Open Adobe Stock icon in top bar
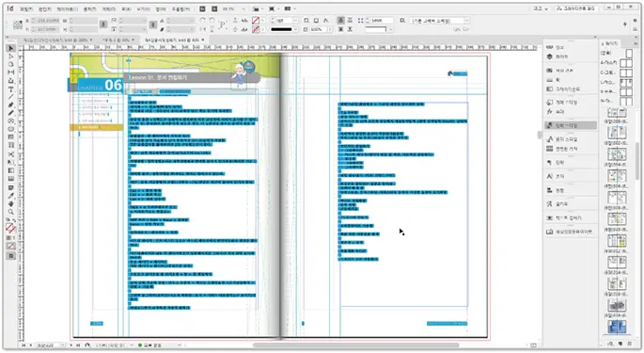Image resolution: width=644 pixels, height=353 pixels. click(214, 8)
